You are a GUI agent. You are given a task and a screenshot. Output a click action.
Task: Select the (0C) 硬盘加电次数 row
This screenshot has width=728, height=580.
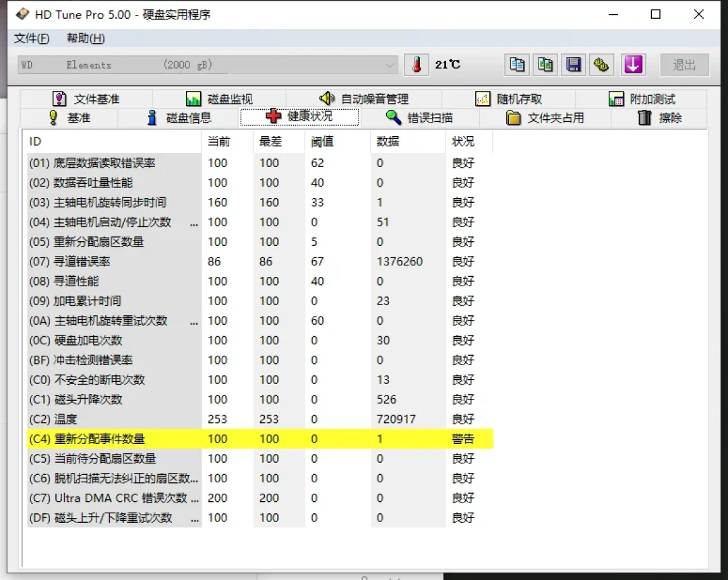[x=260, y=341]
